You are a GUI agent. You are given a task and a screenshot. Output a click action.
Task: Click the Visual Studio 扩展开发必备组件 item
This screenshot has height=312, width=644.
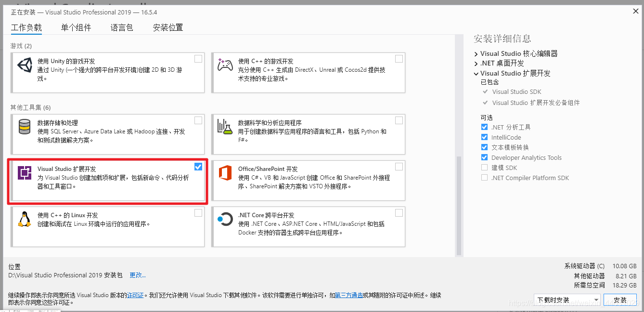coord(536,103)
